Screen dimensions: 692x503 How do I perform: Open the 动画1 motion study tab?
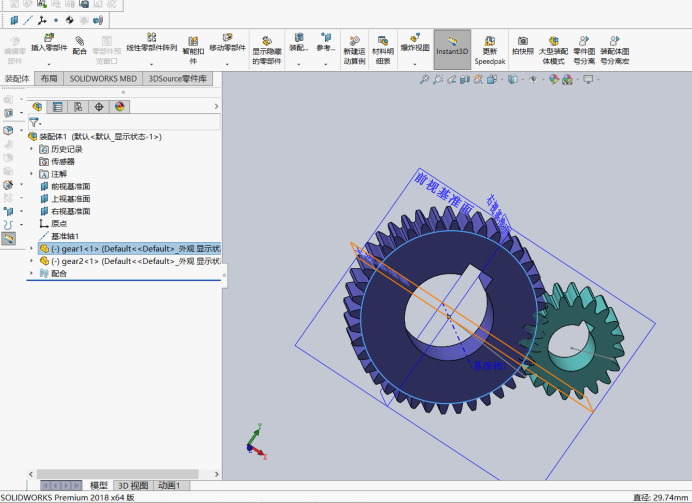tap(169, 485)
